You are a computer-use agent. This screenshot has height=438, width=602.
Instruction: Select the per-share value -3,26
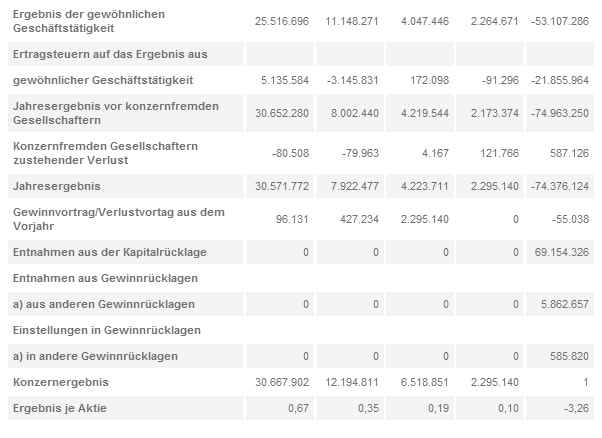point(575,408)
